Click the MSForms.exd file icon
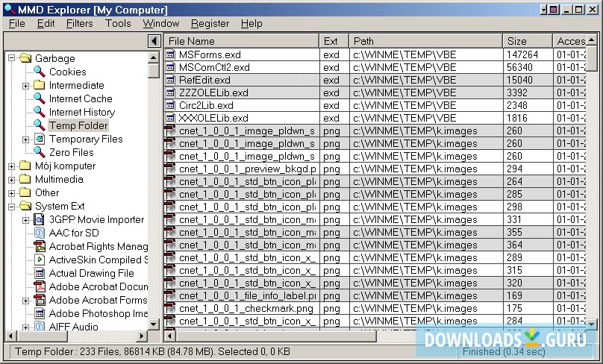Screen dimensions: 603x364 point(170,54)
